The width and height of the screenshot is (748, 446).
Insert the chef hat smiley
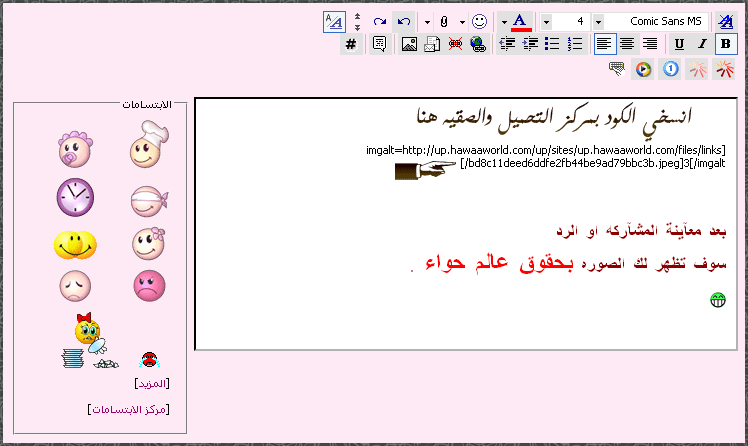149,146
